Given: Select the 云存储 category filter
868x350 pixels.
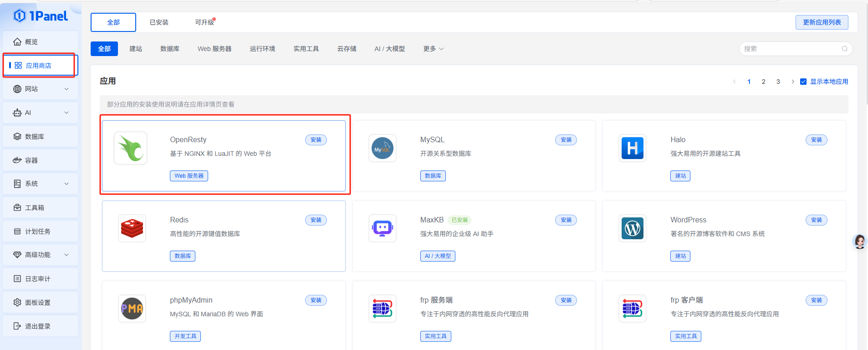Looking at the screenshot, I should (347, 49).
